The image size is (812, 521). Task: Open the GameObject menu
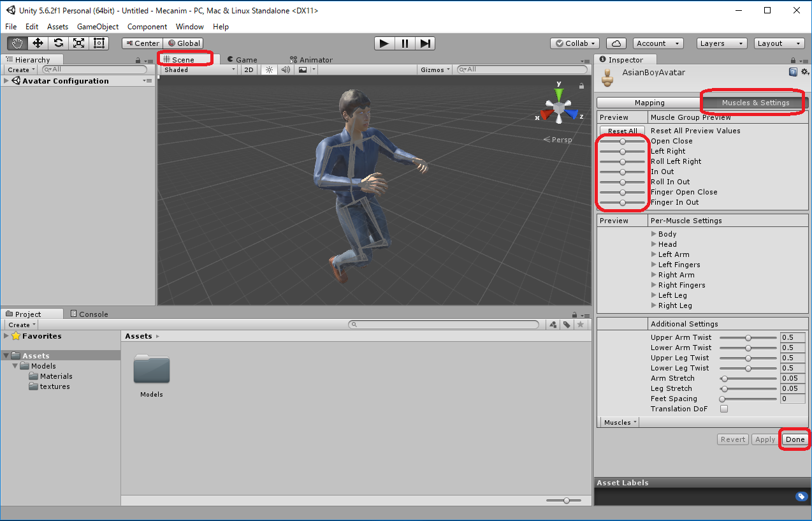[98, 27]
